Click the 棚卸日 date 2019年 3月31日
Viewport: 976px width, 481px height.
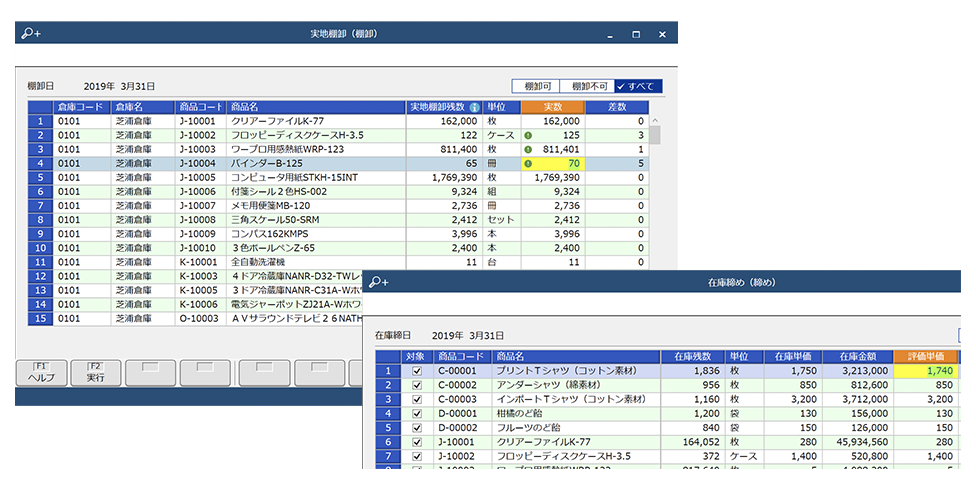point(120,86)
